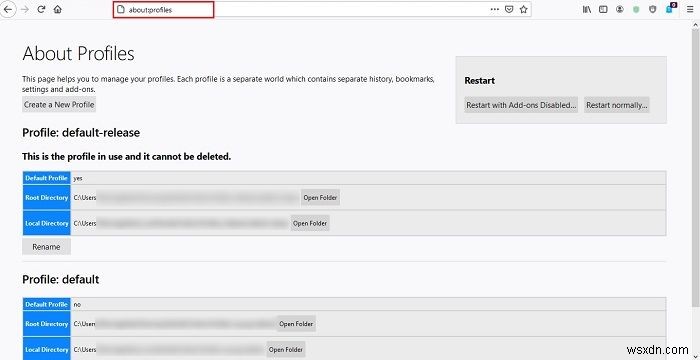
Task: Open the extension icon with badge counter
Action: pyautogui.click(x=671, y=8)
